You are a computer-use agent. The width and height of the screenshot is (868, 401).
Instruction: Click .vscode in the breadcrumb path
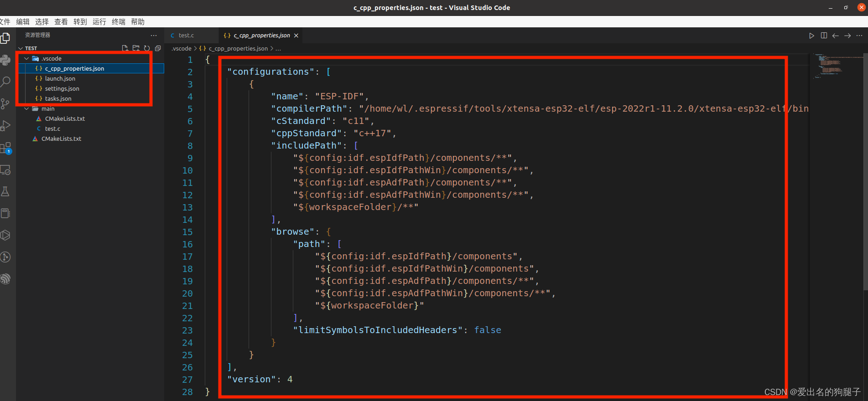point(182,48)
